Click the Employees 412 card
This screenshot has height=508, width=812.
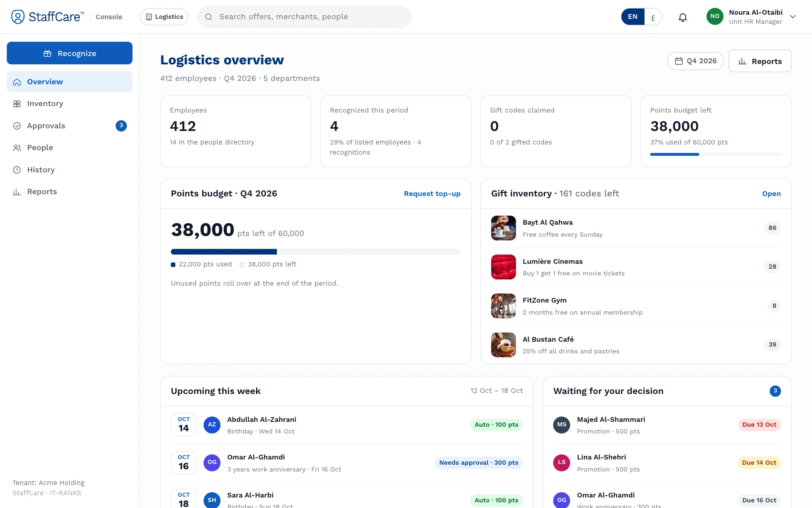(x=236, y=131)
